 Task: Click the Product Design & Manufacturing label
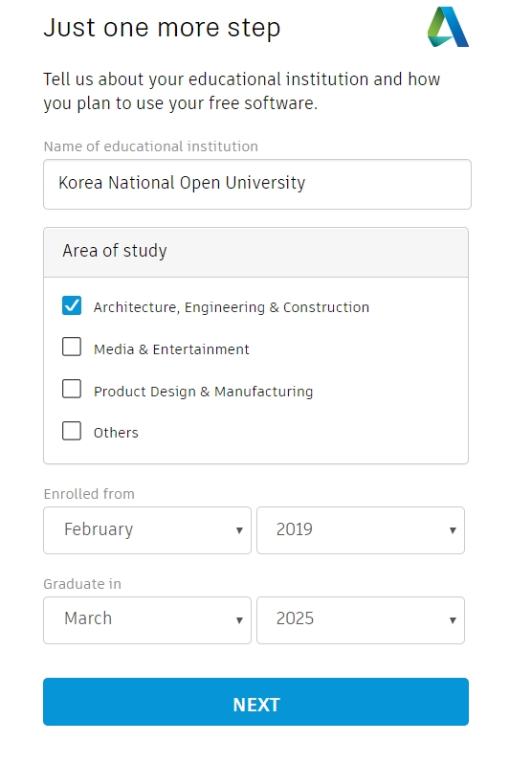coord(203,392)
